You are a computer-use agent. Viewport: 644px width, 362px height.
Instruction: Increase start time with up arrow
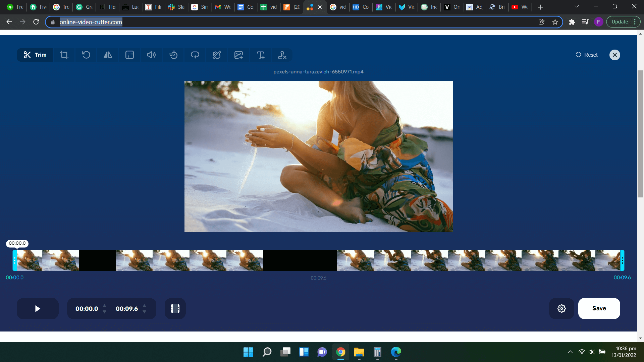click(105, 305)
